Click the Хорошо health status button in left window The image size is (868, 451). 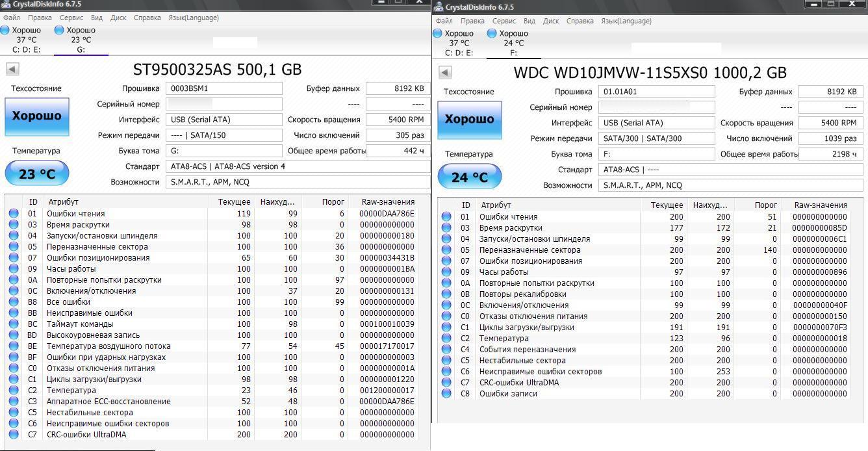(x=37, y=116)
